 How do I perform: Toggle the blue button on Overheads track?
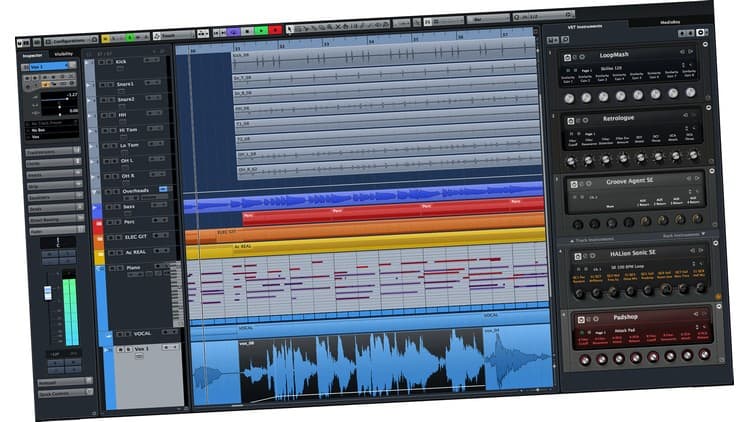pos(163,189)
